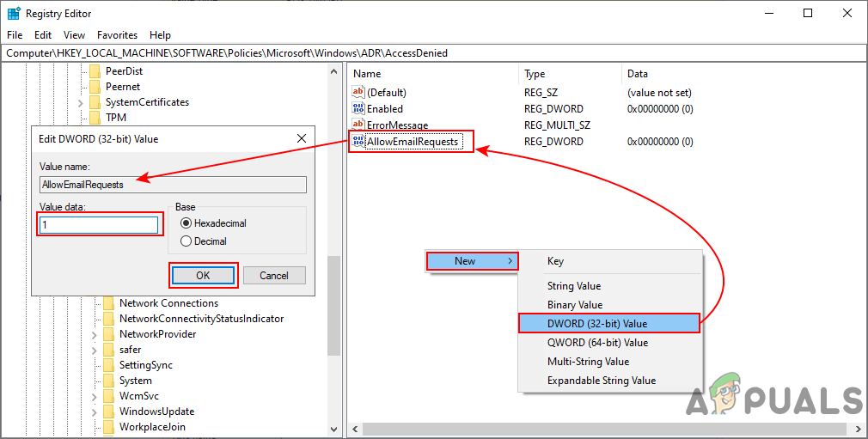The height and width of the screenshot is (439, 868).
Task: Select the AllowEmailRequests value name
Action: pyautogui.click(x=413, y=142)
